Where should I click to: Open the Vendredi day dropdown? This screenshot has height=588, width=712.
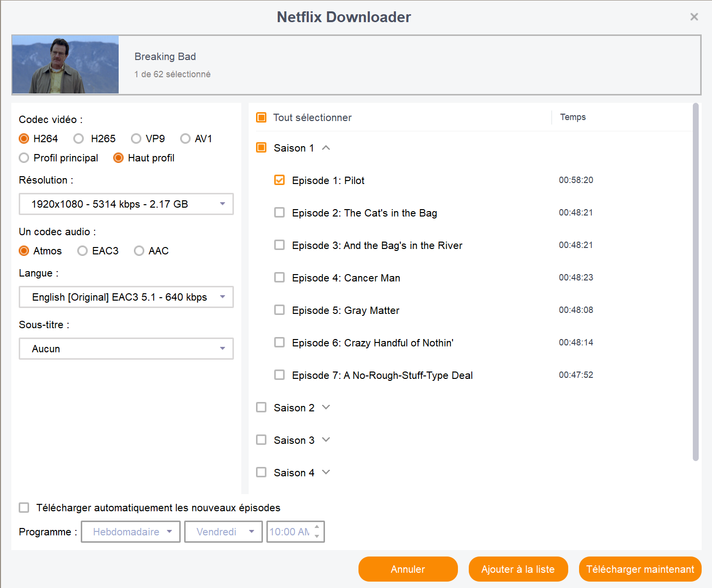click(223, 532)
